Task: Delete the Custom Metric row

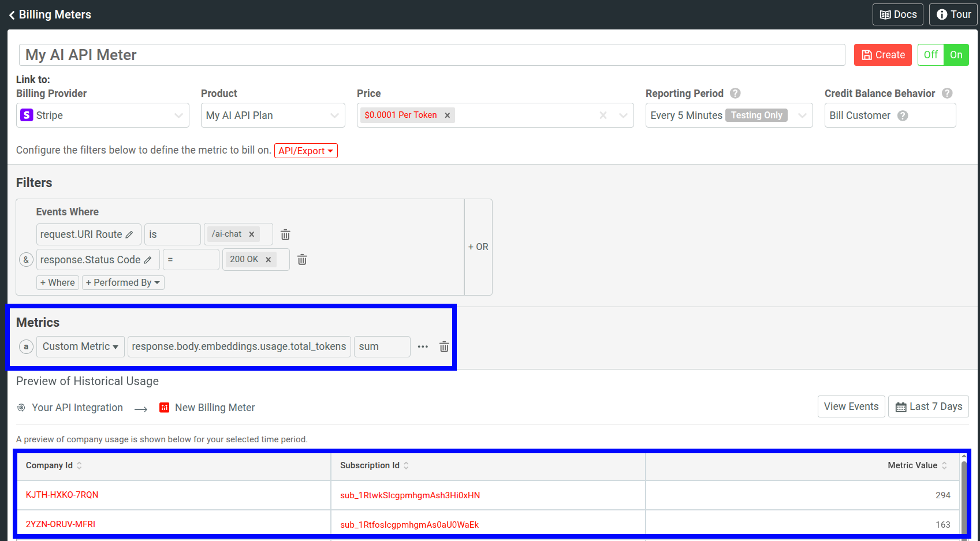Action: click(x=444, y=346)
